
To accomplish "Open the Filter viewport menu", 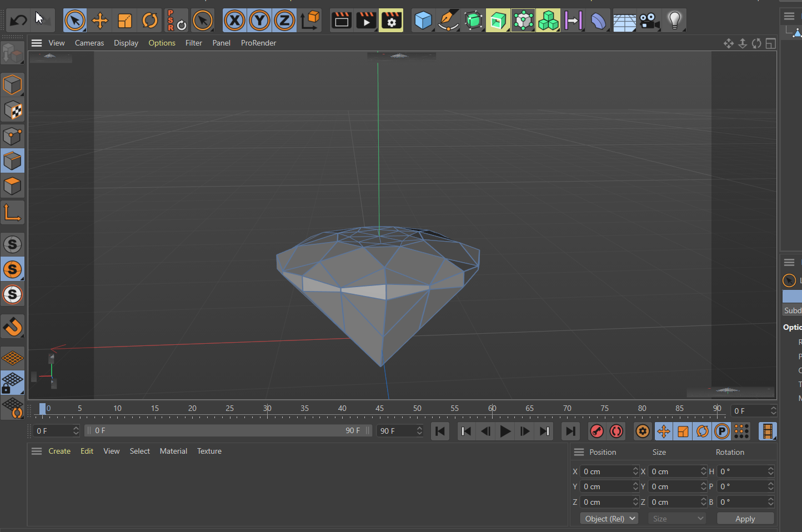I will point(194,43).
